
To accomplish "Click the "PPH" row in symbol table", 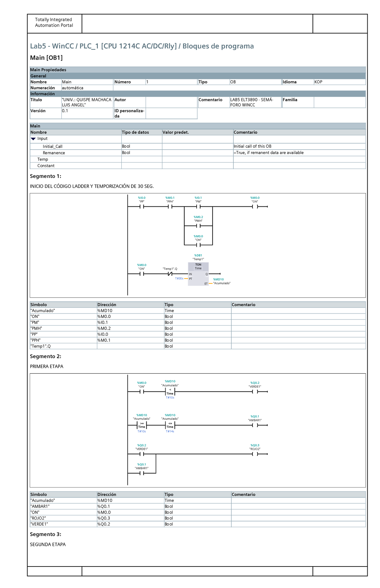I will click(198, 340).
